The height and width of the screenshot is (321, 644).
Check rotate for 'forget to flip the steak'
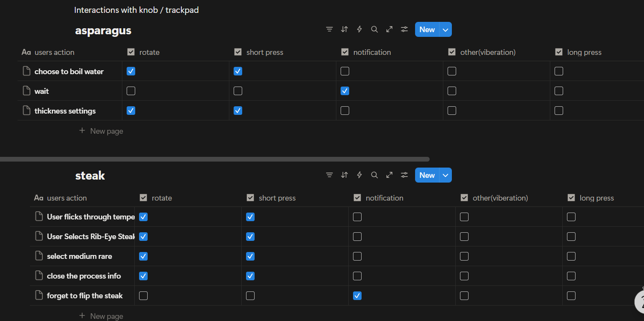pos(143,296)
